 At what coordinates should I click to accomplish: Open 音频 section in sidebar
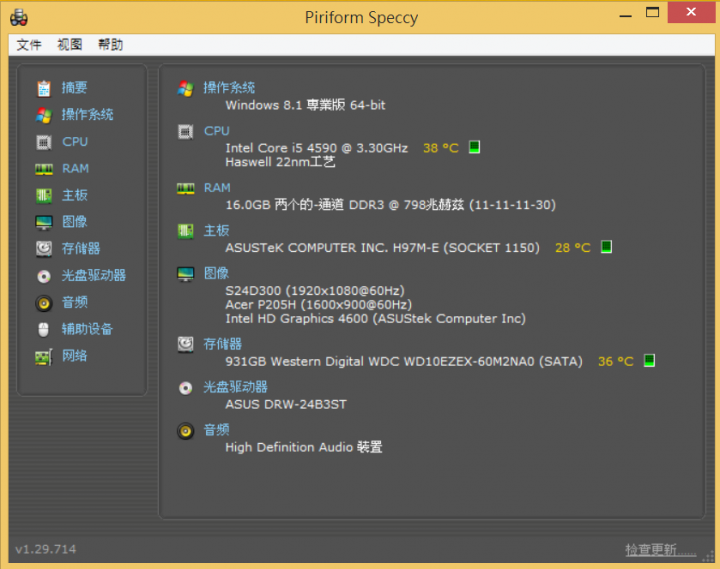(74, 302)
